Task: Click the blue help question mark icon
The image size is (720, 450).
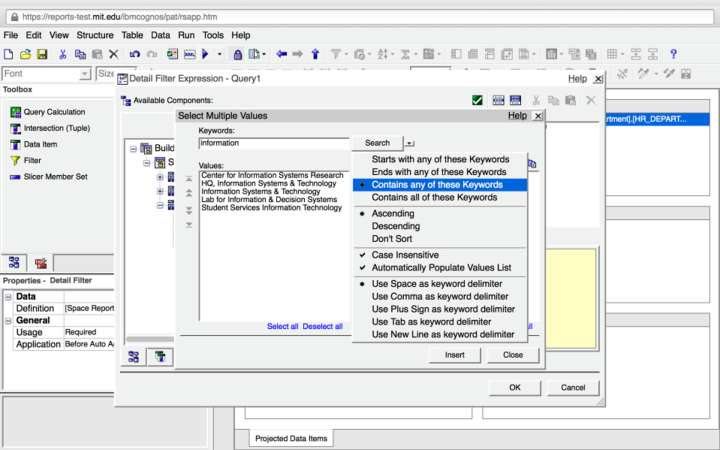Action: click(673, 54)
